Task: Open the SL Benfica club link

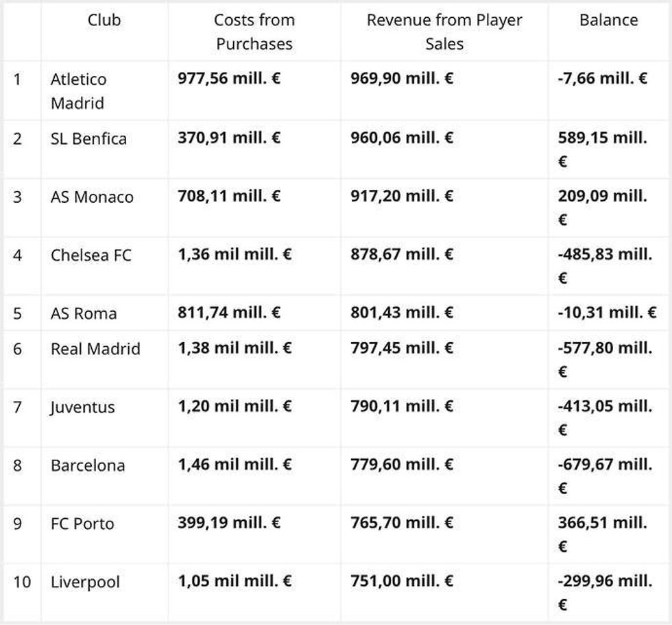Action: (x=88, y=139)
